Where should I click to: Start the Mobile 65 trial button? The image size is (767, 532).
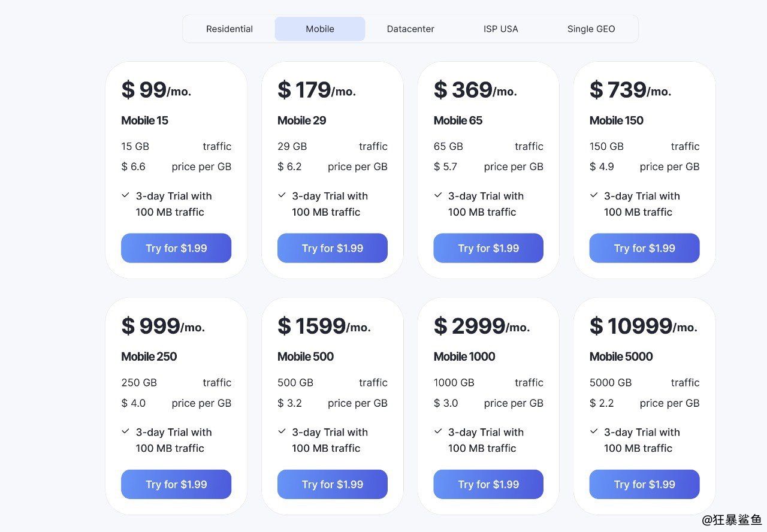pyautogui.click(x=488, y=248)
